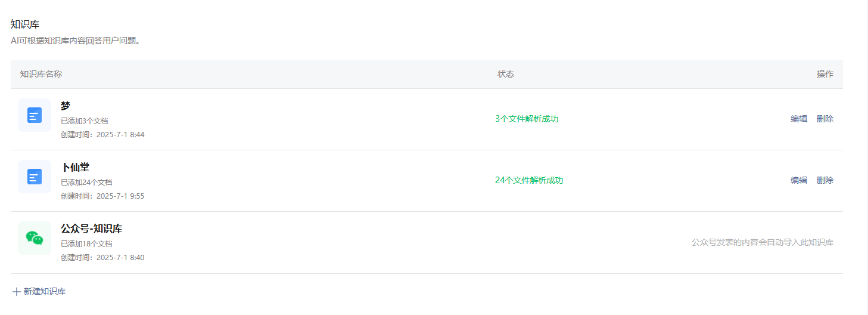This screenshot has width=868, height=315.
Task: Edit the 梦 knowledge base
Action: (799, 119)
